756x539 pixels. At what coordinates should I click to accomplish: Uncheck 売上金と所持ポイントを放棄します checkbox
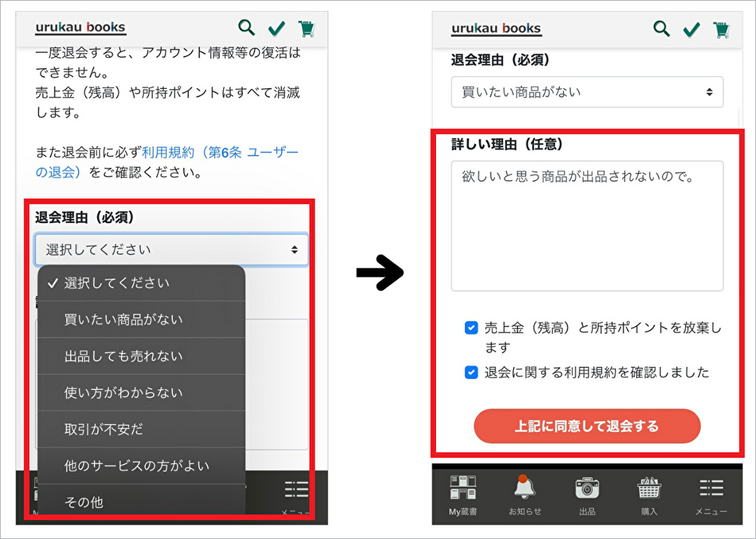472,328
